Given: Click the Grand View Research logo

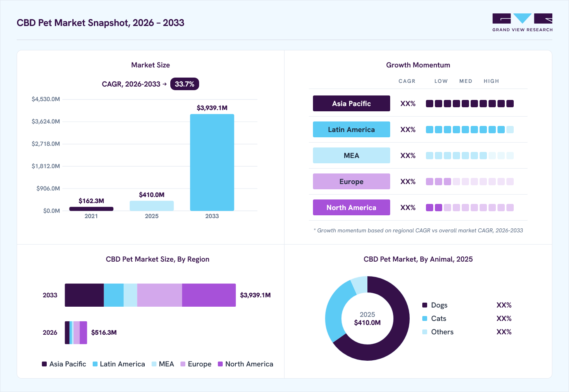Looking at the screenshot, I should (x=522, y=23).
